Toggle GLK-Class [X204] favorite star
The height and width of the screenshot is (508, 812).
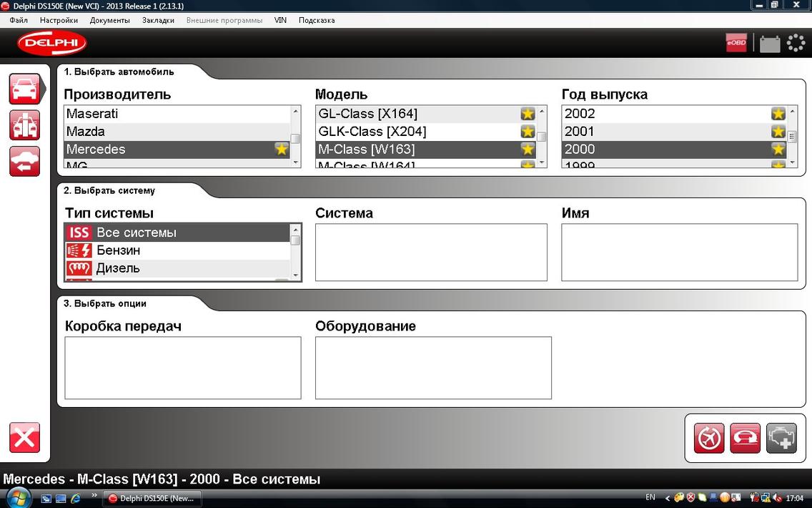(528, 131)
